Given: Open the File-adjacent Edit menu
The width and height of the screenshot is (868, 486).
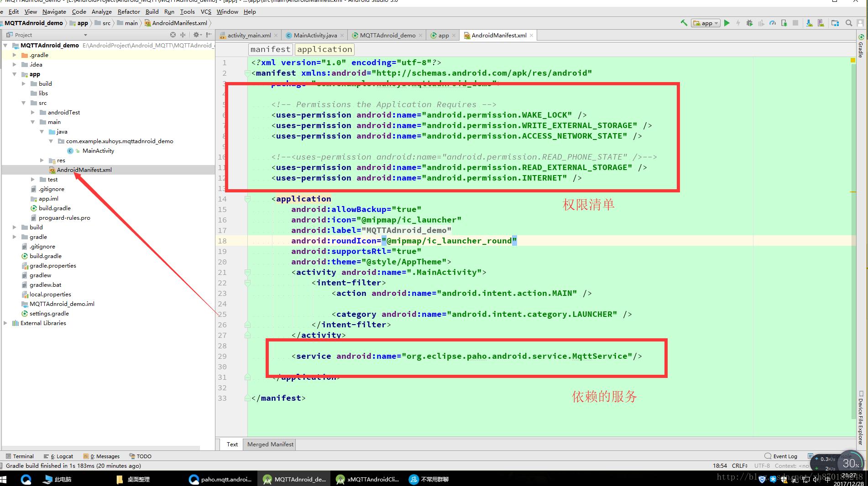Looking at the screenshot, I should pyautogui.click(x=14, y=11).
